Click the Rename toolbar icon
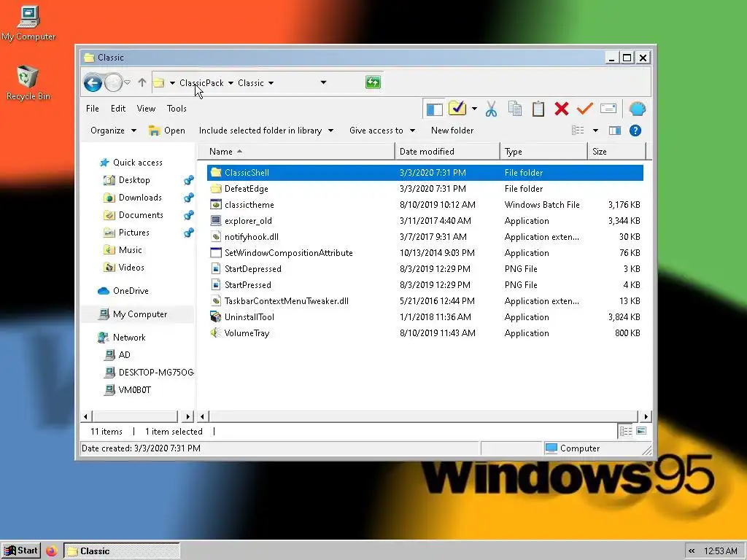Viewport: 747px width, 560px height. click(608, 109)
